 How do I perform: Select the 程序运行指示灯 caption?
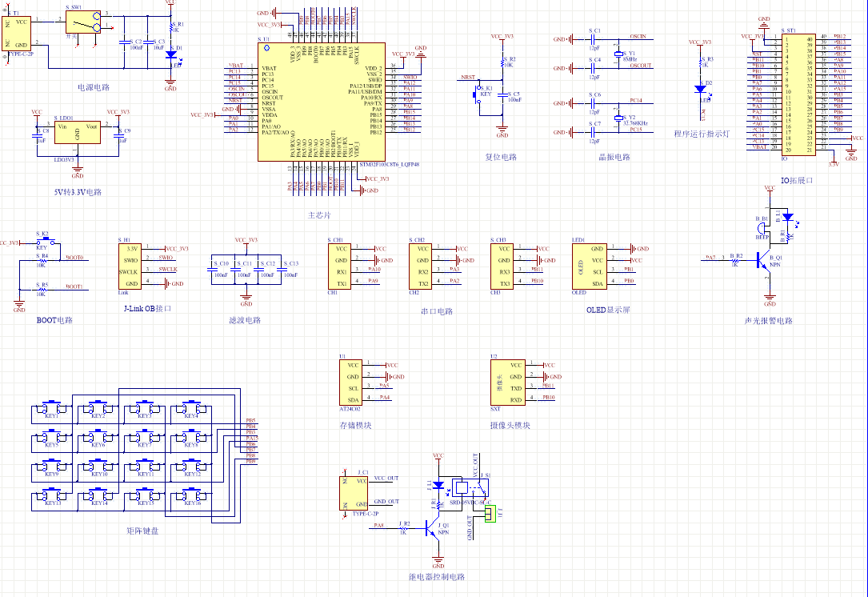coord(702,134)
